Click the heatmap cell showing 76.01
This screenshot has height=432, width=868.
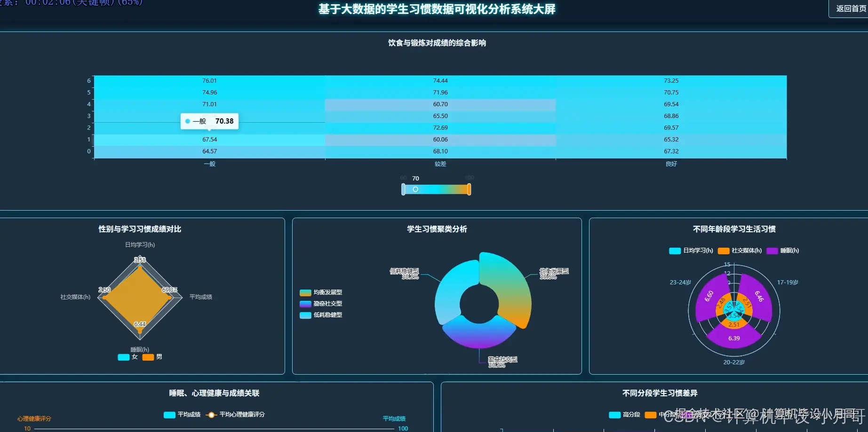(210, 80)
